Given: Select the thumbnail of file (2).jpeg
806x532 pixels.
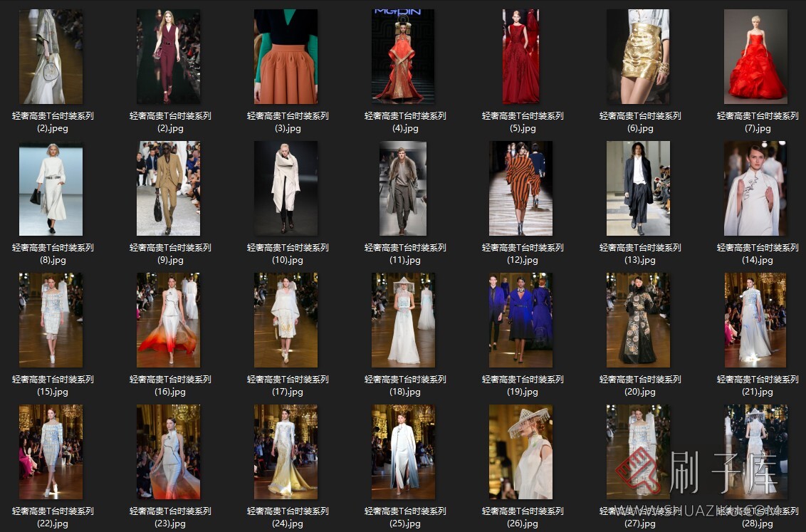Looking at the screenshot, I should click(x=51, y=57).
